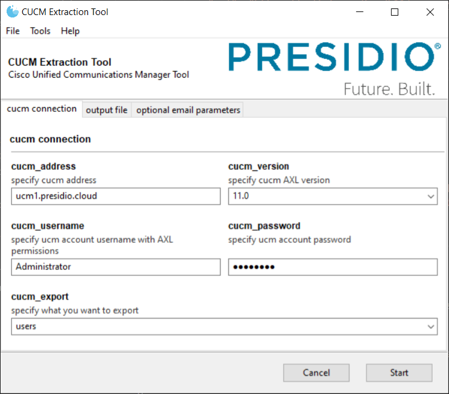Click the 'cucm_address' label
The height and width of the screenshot is (394, 449).
coord(43,166)
